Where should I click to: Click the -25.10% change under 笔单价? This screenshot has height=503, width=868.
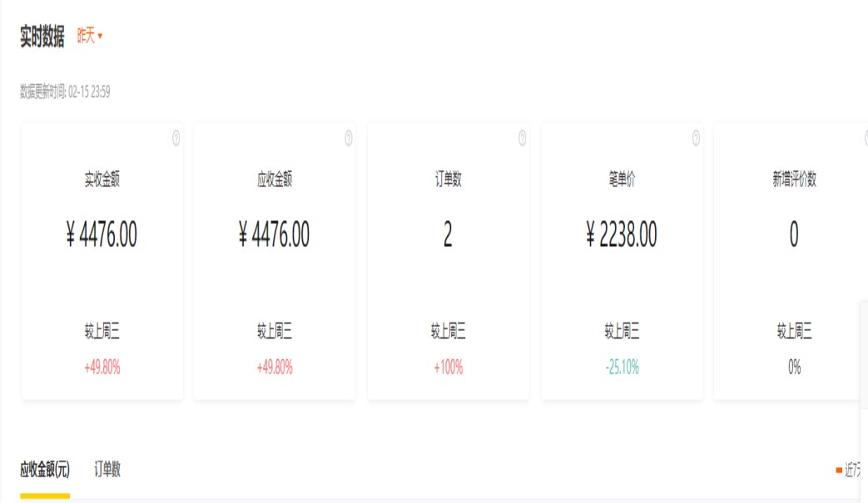[x=621, y=367]
